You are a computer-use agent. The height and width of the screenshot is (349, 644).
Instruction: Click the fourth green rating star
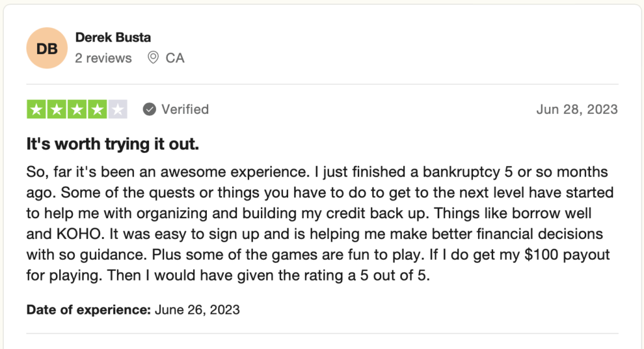coord(97,109)
